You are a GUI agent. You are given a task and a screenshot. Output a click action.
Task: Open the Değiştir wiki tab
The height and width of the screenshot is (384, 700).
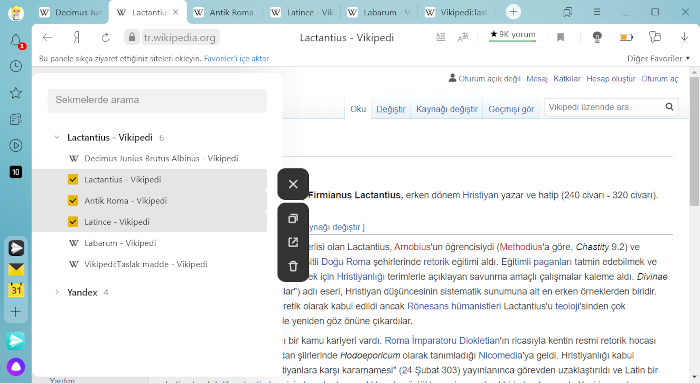[391, 109]
